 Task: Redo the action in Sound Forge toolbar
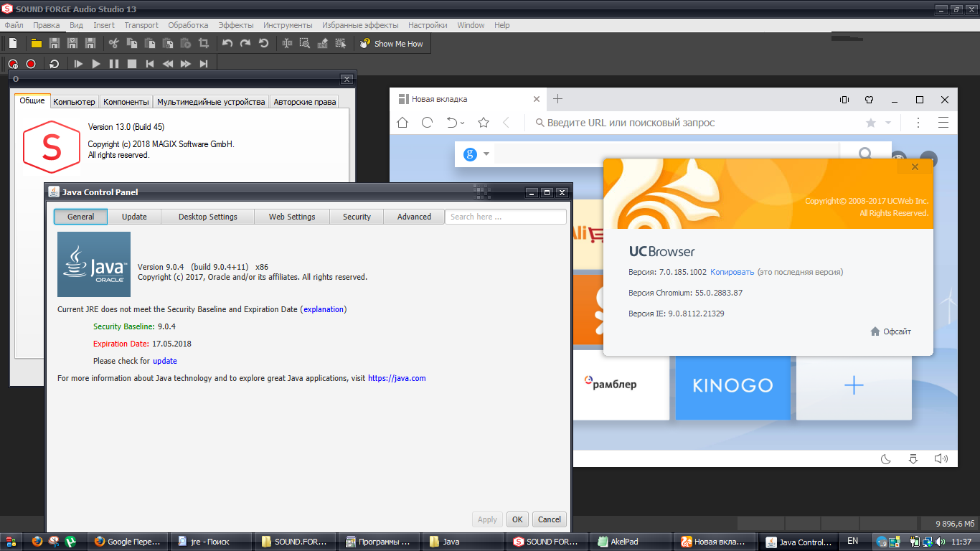245,44
